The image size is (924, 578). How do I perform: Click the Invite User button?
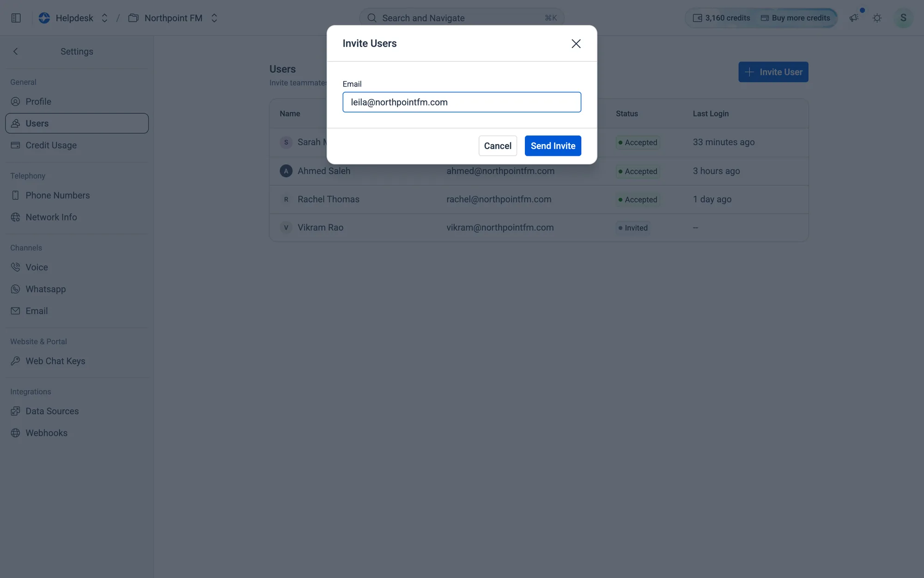[773, 72]
